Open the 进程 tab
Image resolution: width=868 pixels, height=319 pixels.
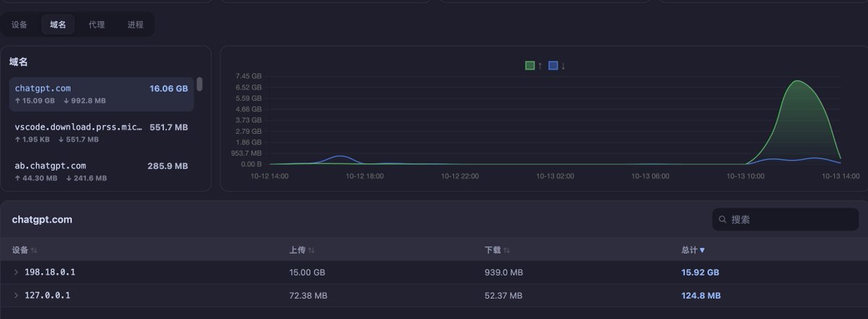click(x=135, y=25)
